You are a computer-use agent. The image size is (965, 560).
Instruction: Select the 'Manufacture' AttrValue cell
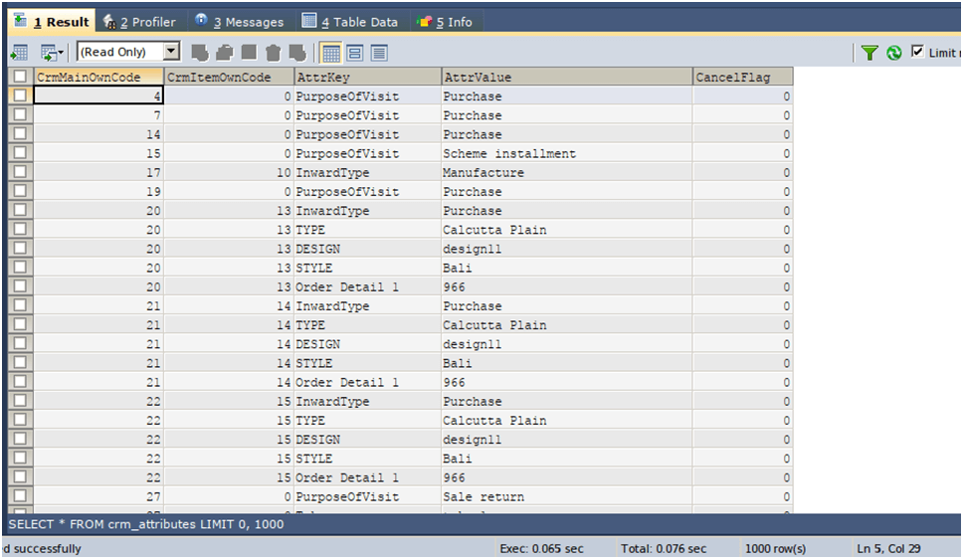(x=567, y=172)
